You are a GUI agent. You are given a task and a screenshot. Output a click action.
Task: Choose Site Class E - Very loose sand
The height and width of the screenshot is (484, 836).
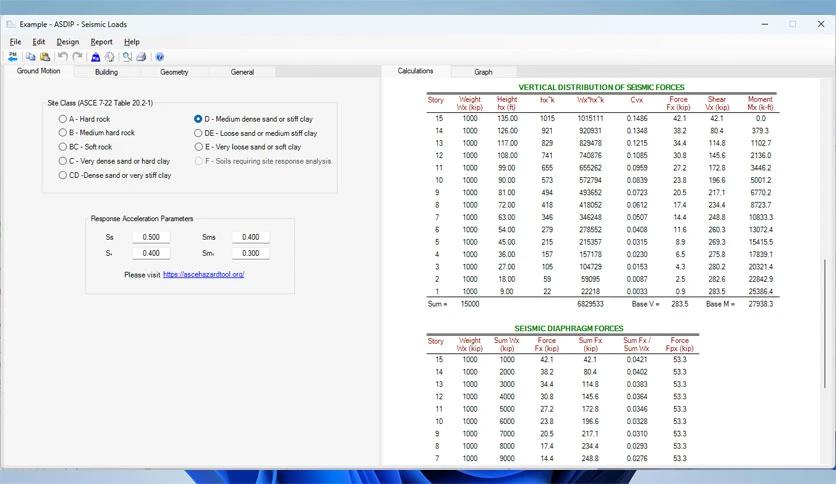tap(198, 147)
